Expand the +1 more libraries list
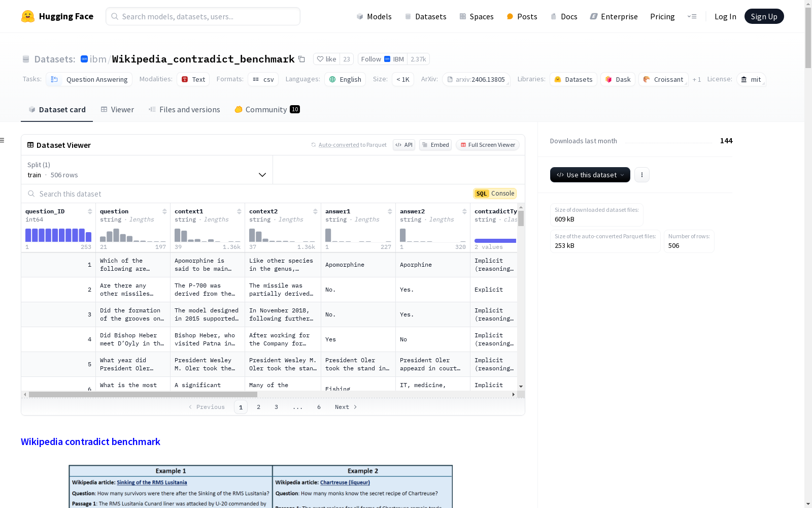Image resolution: width=812 pixels, height=508 pixels. click(697, 79)
